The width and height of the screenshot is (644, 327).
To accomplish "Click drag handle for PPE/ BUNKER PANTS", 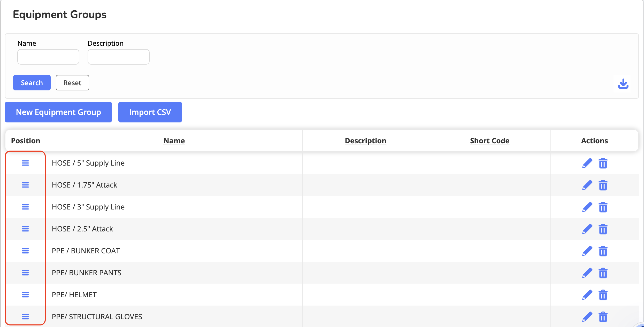I will [x=25, y=273].
